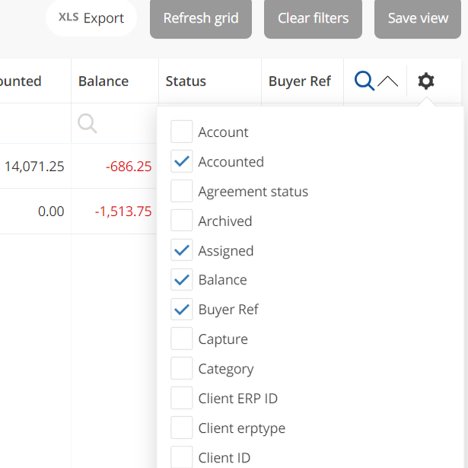Click the Refresh grid button

pos(201,18)
